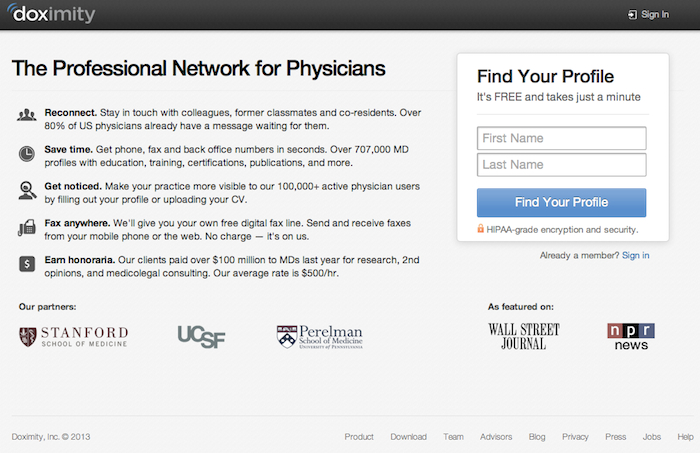This screenshot has height=453, width=700.
Task: Click the Reconnect people icon
Action: [x=27, y=115]
